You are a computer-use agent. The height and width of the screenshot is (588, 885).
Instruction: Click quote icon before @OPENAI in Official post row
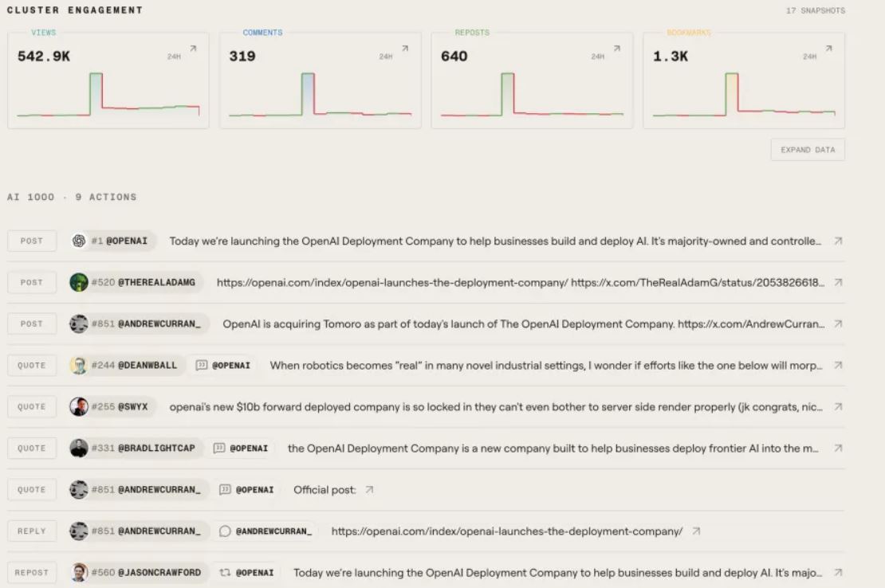pyautogui.click(x=225, y=489)
